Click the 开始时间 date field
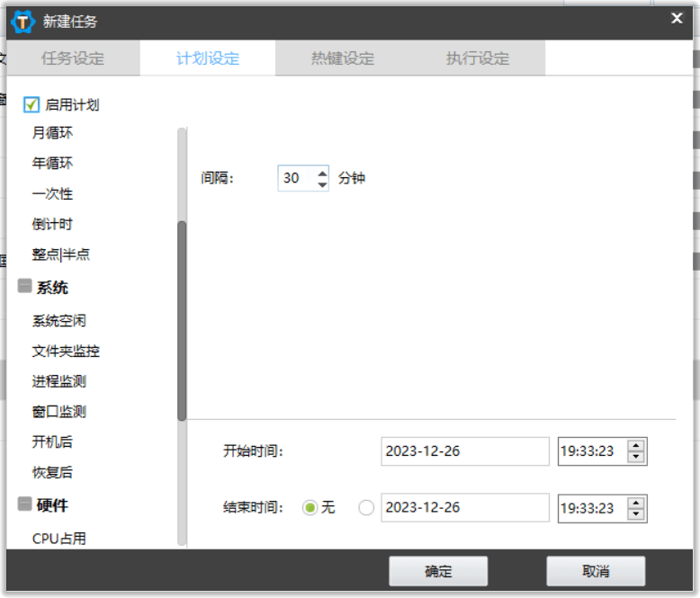The width and height of the screenshot is (700, 598). coord(464,451)
